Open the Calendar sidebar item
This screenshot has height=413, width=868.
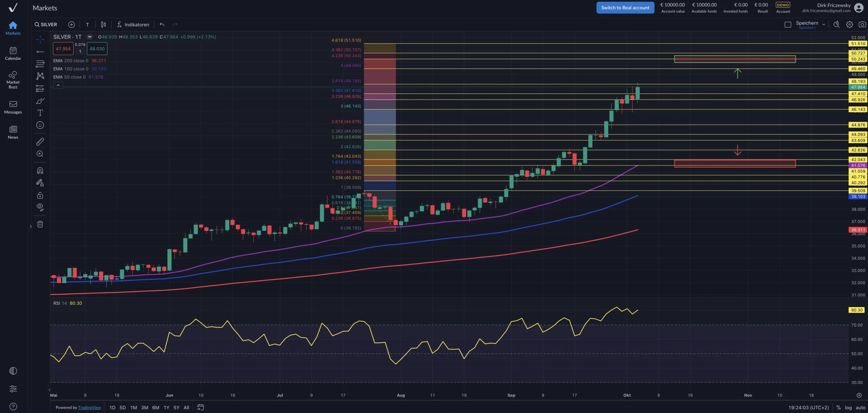click(x=13, y=54)
